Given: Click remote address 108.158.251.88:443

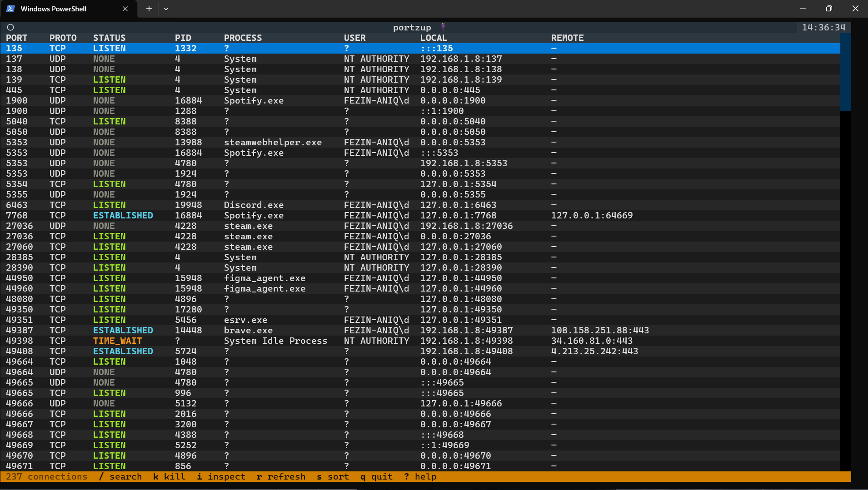Looking at the screenshot, I should pyautogui.click(x=600, y=331).
